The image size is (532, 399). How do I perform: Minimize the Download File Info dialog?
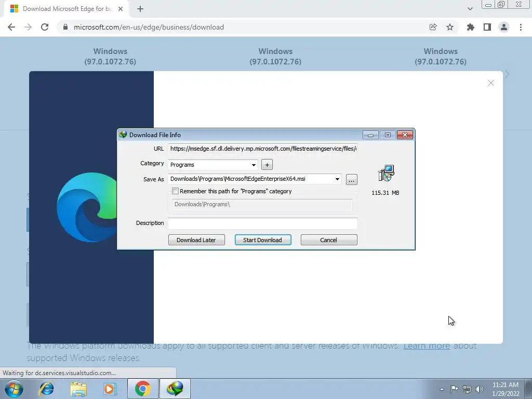coord(370,135)
